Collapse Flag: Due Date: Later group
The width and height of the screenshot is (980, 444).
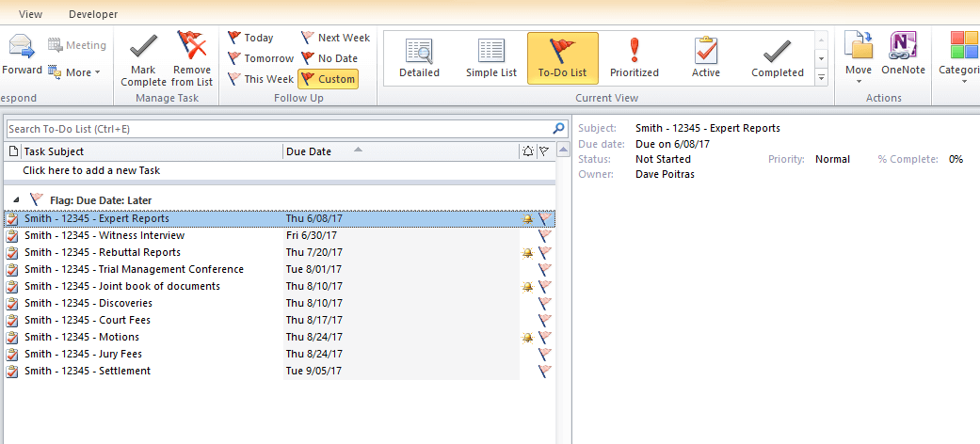16,200
